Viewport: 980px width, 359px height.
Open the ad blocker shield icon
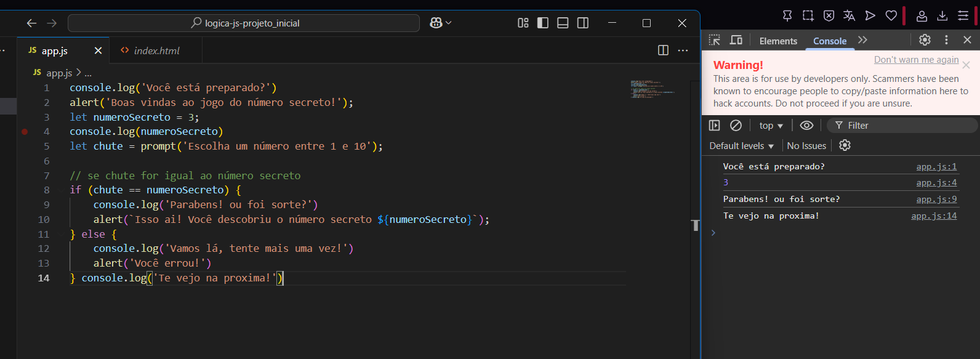(x=829, y=15)
